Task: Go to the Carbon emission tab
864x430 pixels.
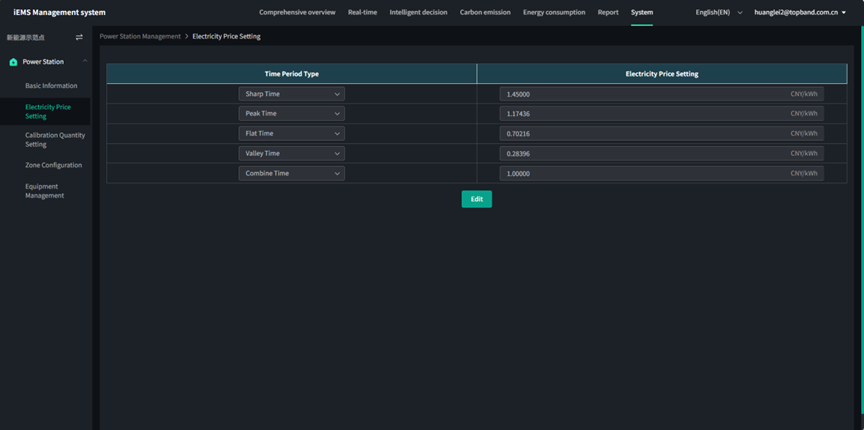Action: 485,12
